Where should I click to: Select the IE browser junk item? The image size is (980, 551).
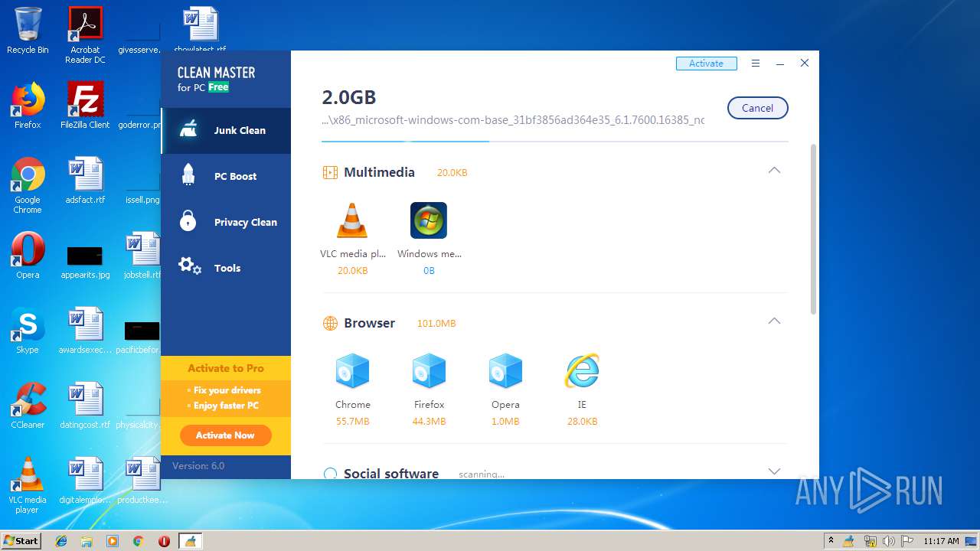coord(582,390)
